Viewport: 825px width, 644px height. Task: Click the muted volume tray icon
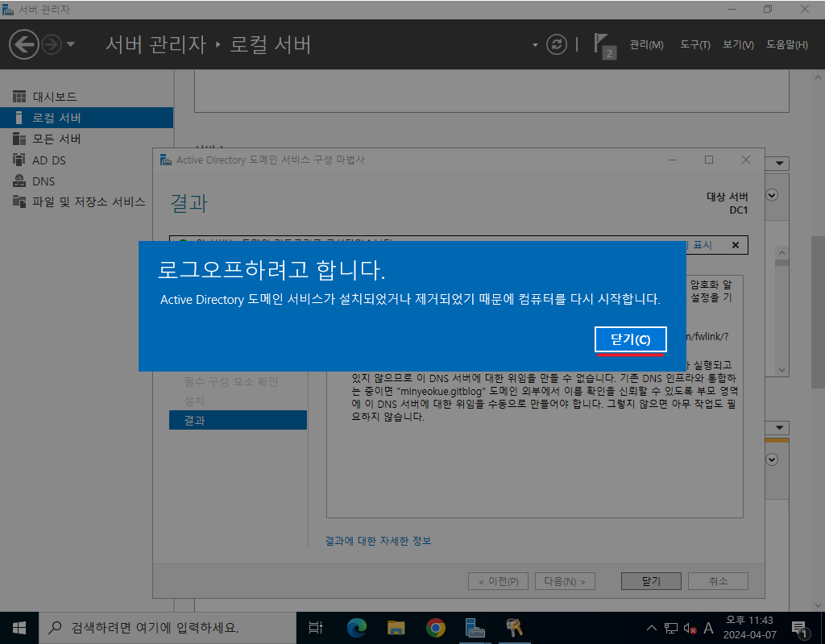tap(690, 628)
